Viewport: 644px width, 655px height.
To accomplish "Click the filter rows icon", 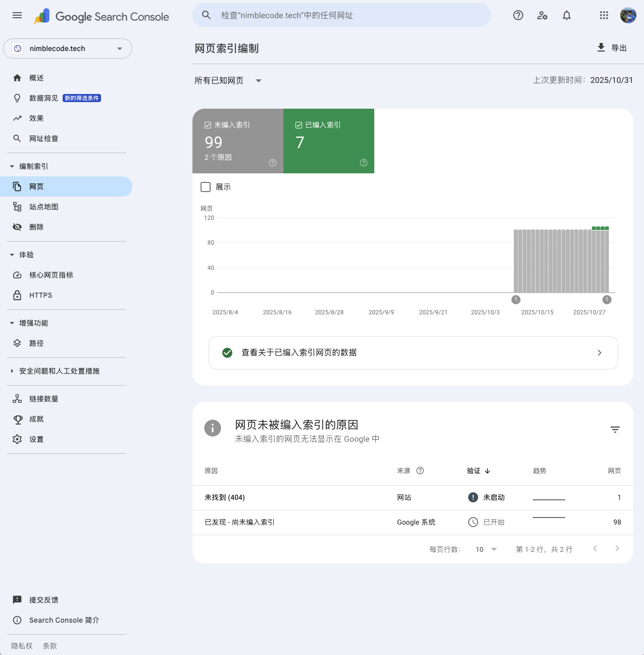I will click(615, 430).
